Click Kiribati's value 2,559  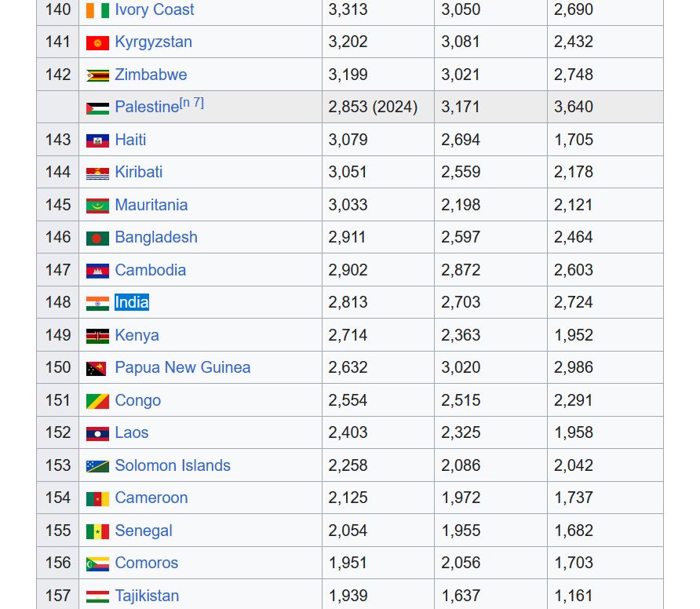(461, 173)
